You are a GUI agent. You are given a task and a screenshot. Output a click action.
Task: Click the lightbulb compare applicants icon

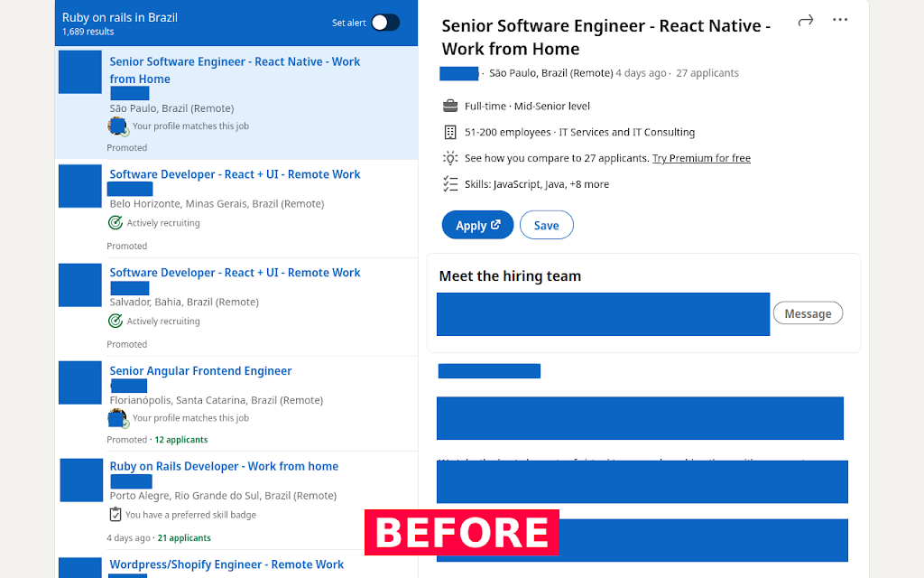pos(450,158)
